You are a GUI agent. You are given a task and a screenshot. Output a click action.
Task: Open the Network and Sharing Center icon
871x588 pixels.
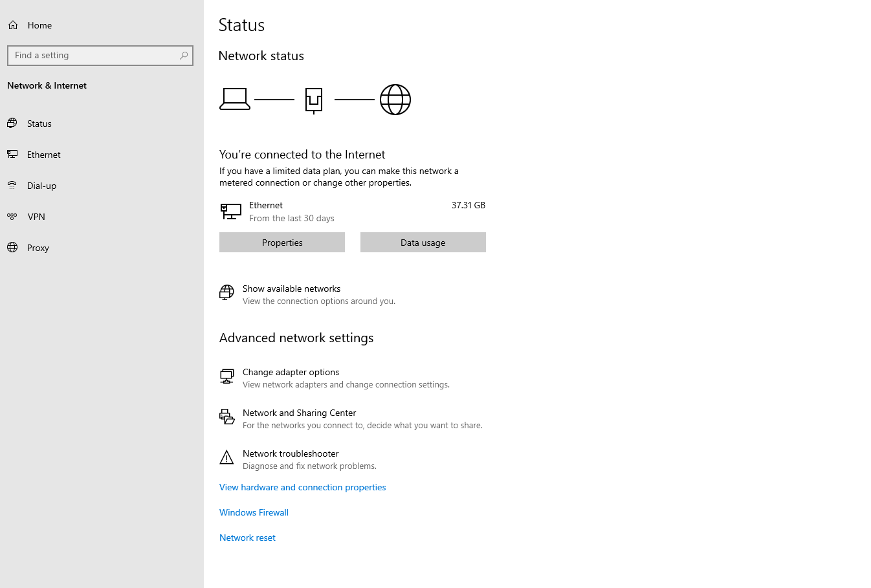226,417
